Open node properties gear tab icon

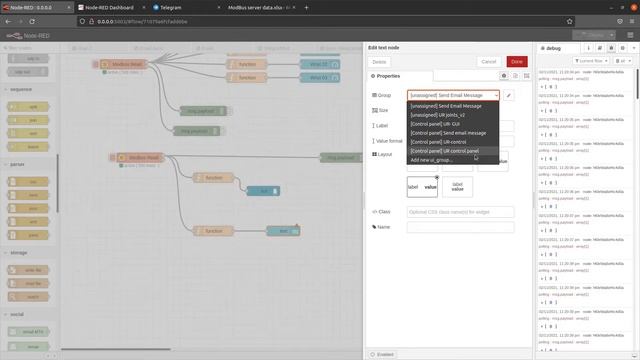point(504,76)
